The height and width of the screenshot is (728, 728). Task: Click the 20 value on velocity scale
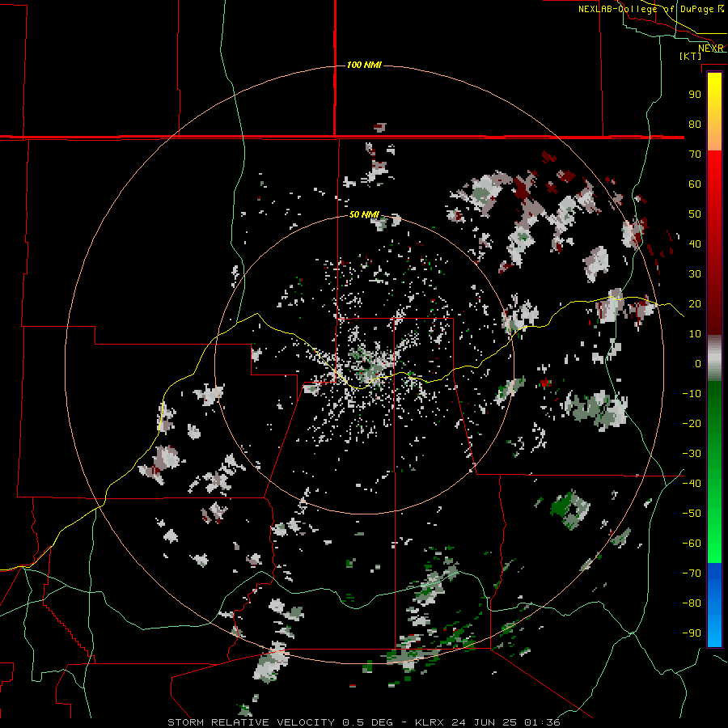tap(695, 304)
